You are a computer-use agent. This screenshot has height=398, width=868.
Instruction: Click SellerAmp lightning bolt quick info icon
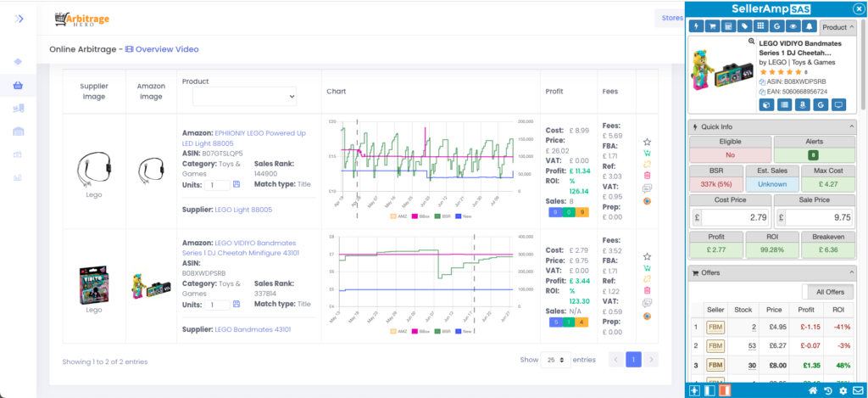(697, 26)
